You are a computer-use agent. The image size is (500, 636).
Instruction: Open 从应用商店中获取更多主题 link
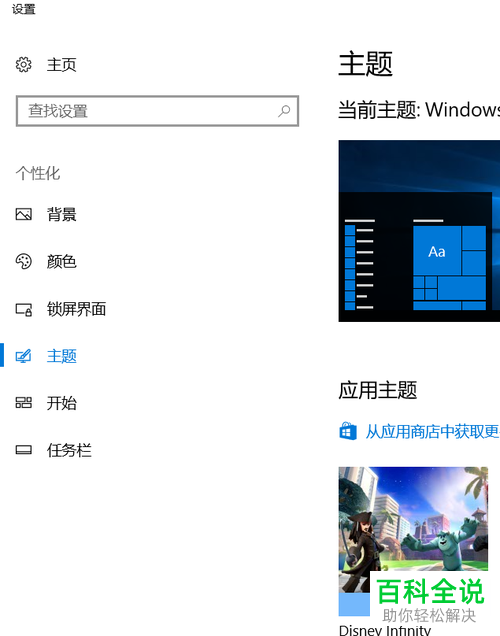coord(433,432)
